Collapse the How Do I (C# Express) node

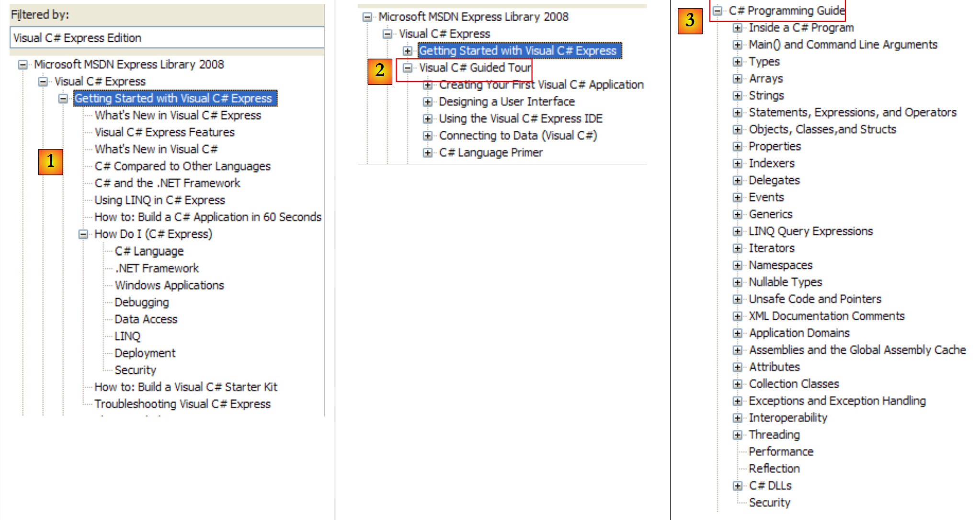pyautogui.click(x=83, y=234)
